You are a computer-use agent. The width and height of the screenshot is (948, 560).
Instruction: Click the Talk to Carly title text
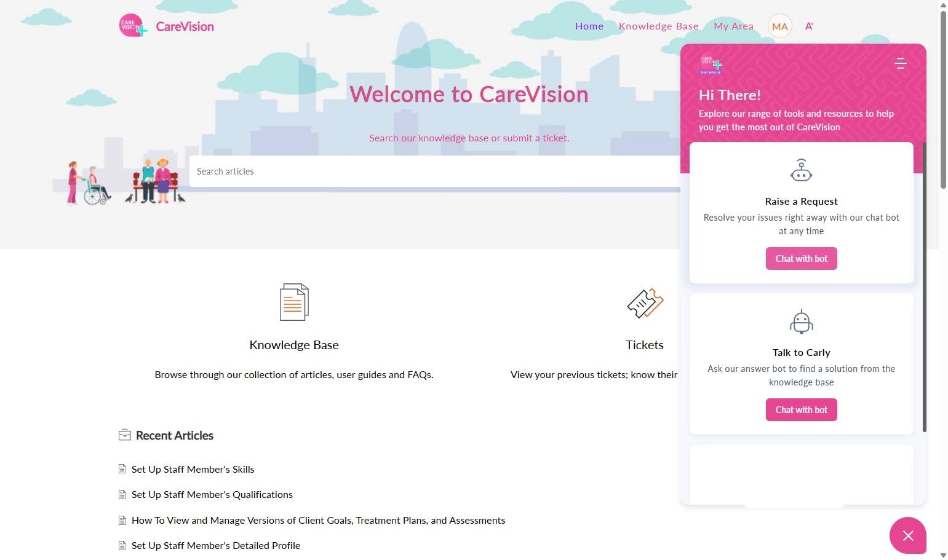tap(801, 352)
